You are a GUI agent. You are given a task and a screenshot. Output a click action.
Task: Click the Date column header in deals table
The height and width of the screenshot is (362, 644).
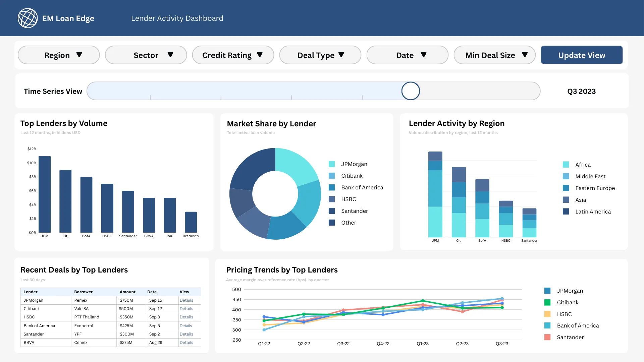[x=152, y=292]
